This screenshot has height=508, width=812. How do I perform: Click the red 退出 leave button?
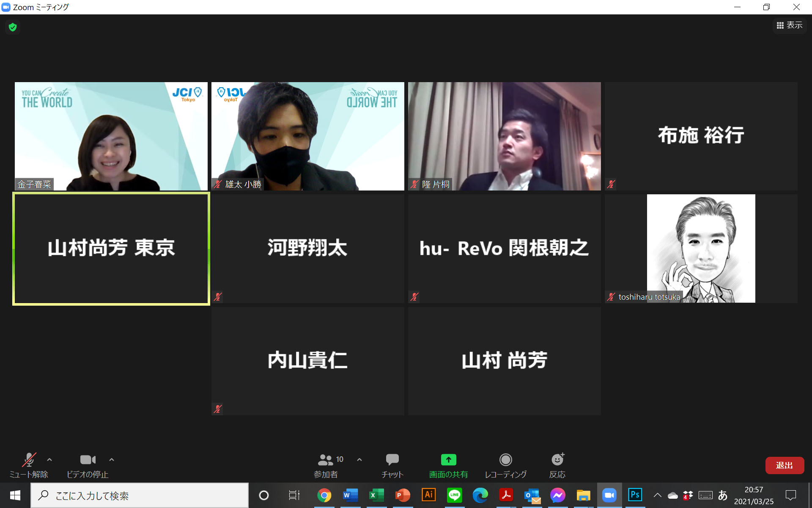click(784, 465)
